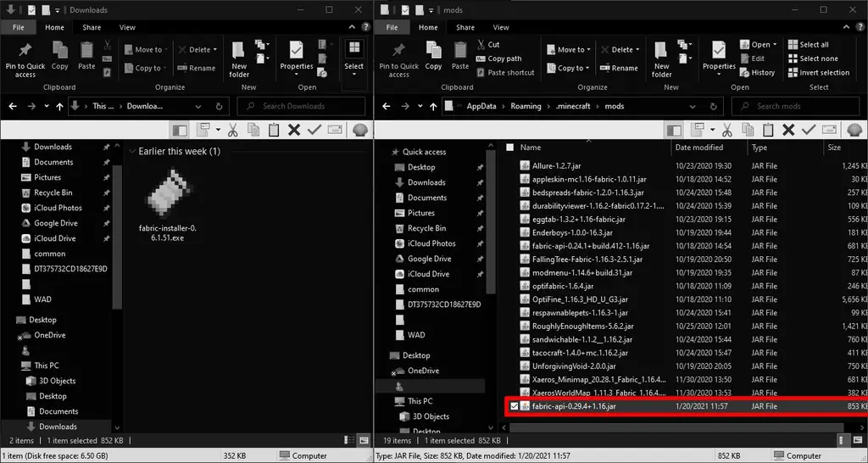Viewport: 868px width, 463px height.
Task: Open shell settings icon in Downloads toolbar
Action: [359, 130]
